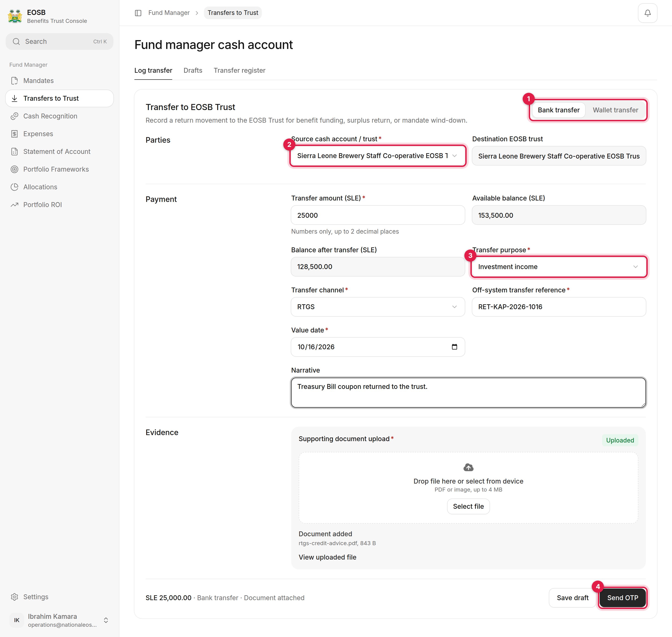Click the IK user avatar

(17, 620)
